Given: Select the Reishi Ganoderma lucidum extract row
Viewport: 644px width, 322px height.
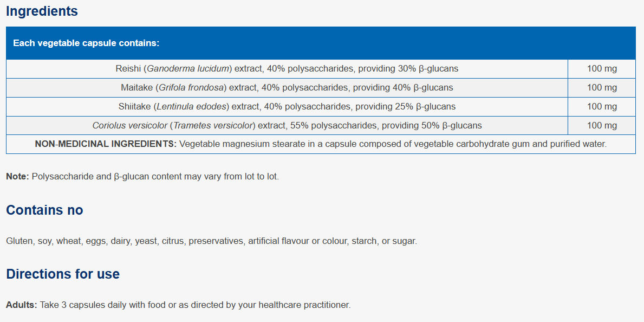Looking at the screenshot, I should click(x=321, y=69).
